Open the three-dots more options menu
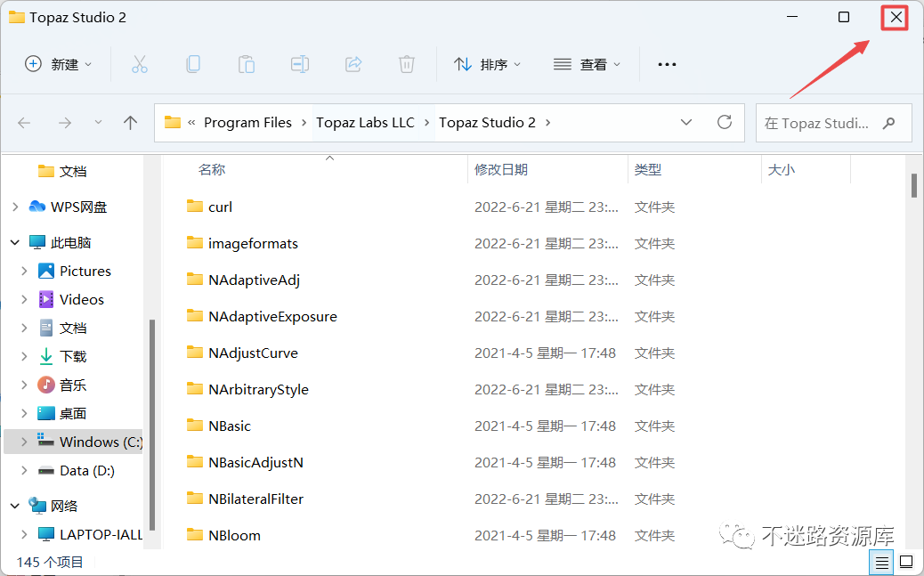 (x=667, y=64)
